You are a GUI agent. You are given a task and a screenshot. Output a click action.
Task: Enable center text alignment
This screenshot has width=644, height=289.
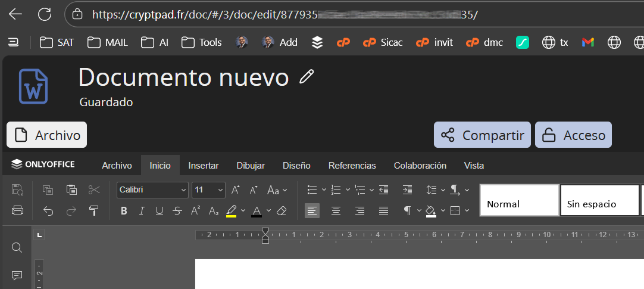point(336,210)
